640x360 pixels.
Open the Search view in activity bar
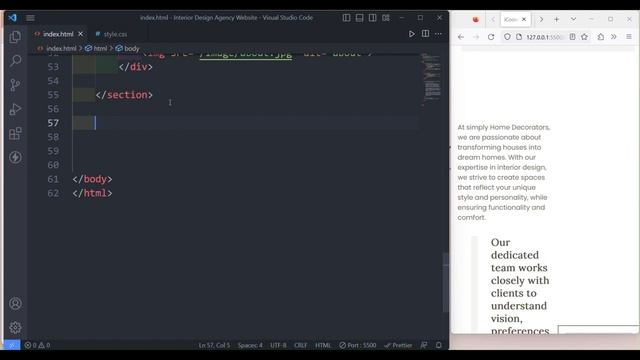15,61
